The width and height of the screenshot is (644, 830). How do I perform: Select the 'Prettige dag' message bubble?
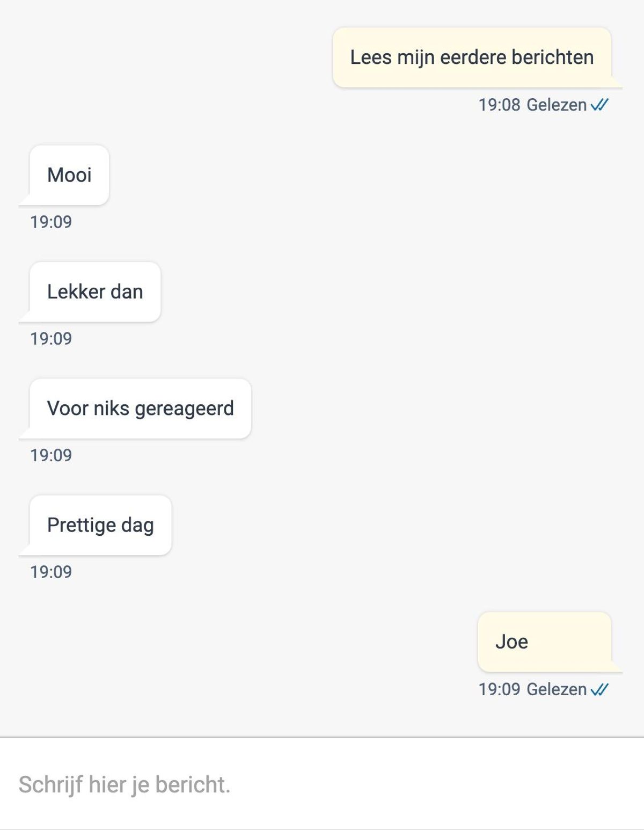coord(100,525)
